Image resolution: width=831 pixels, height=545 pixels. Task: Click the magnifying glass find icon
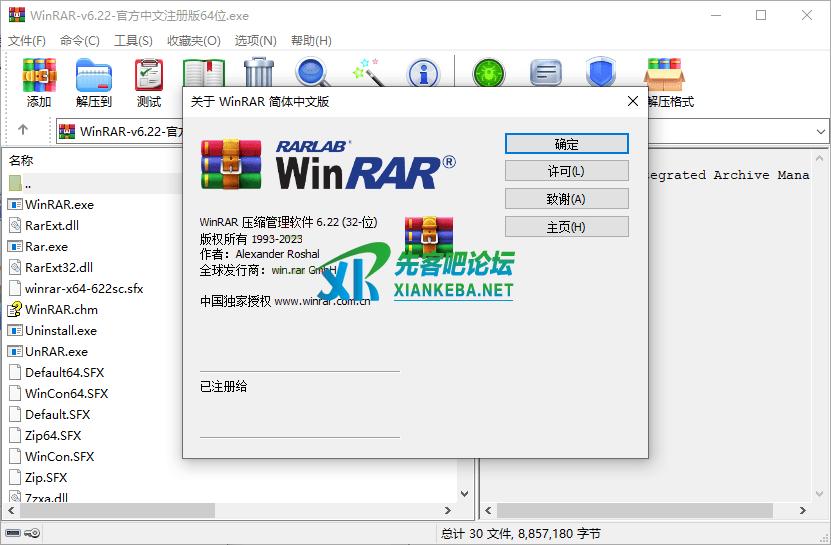[312, 72]
